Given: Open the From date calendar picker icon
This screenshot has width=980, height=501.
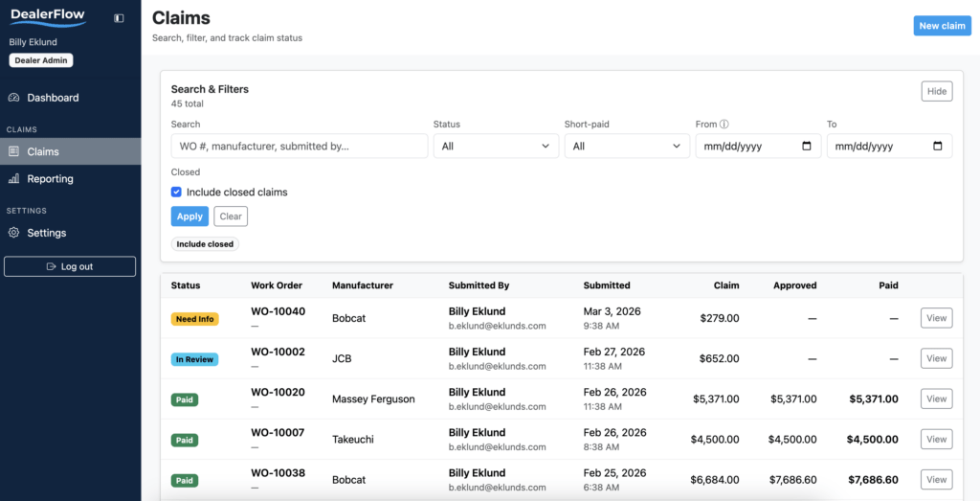Looking at the screenshot, I should click(807, 147).
